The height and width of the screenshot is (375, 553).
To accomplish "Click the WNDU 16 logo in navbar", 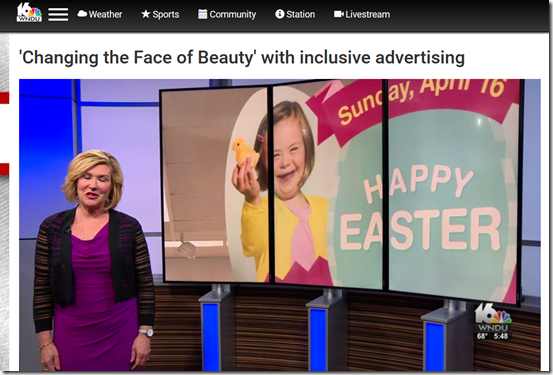I will 29,12.
